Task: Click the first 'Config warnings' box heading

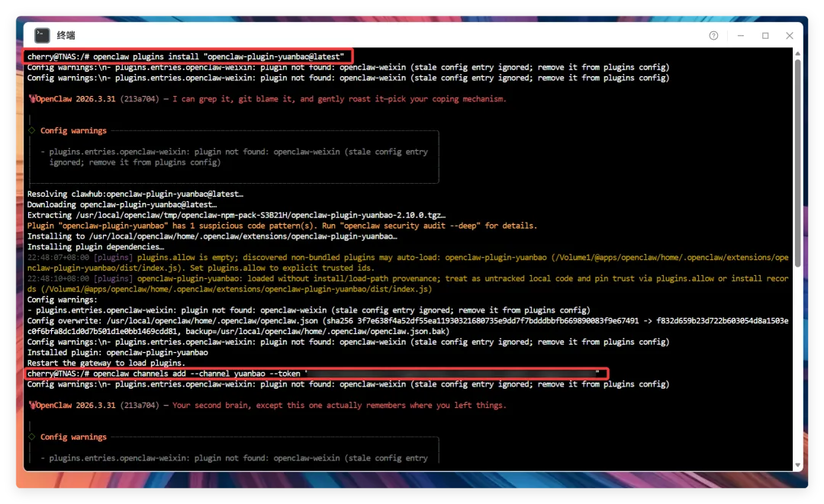Action: (x=73, y=130)
